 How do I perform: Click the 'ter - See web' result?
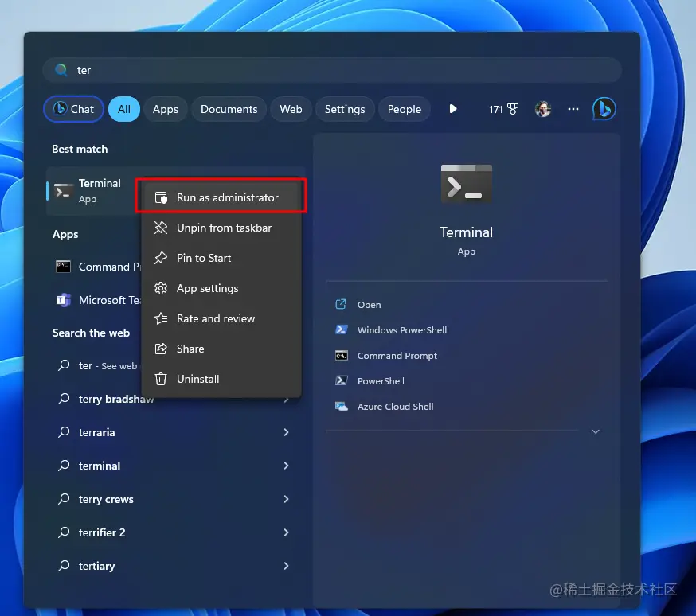coord(97,365)
